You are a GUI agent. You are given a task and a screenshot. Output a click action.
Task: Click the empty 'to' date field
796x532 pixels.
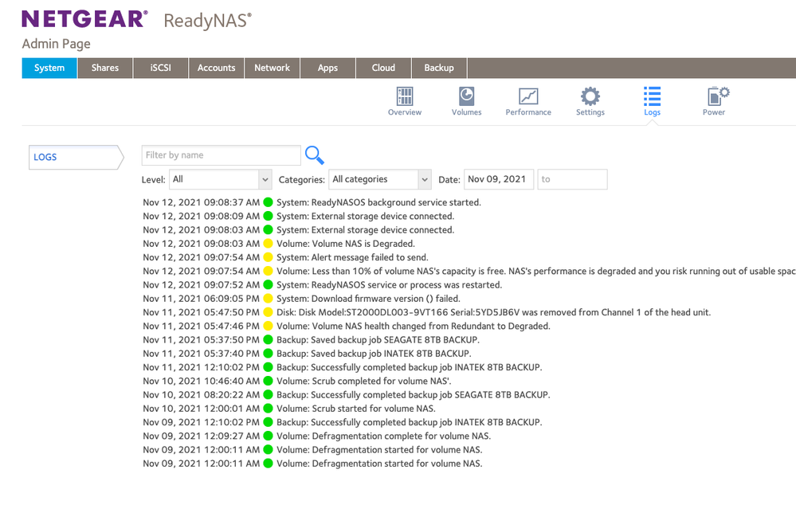(572, 179)
